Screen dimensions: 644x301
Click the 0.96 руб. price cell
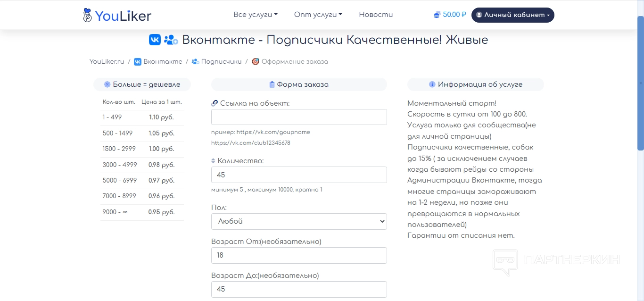tap(162, 196)
